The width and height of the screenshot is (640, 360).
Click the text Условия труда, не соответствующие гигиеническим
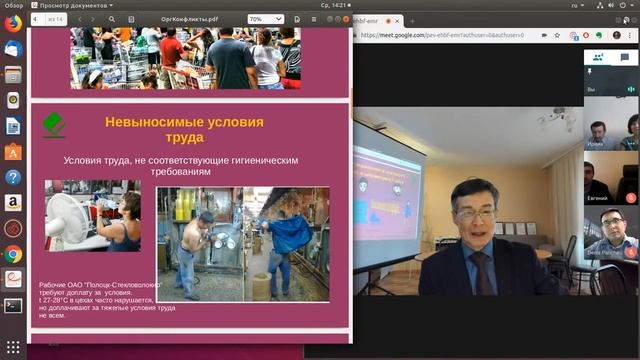(181, 160)
